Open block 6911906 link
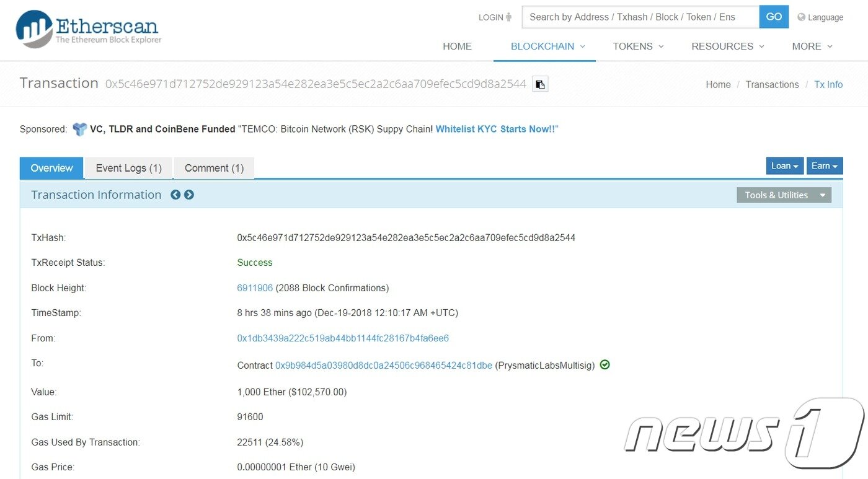Image resolution: width=868 pixels, height=479 pixels. coord(255,288)
